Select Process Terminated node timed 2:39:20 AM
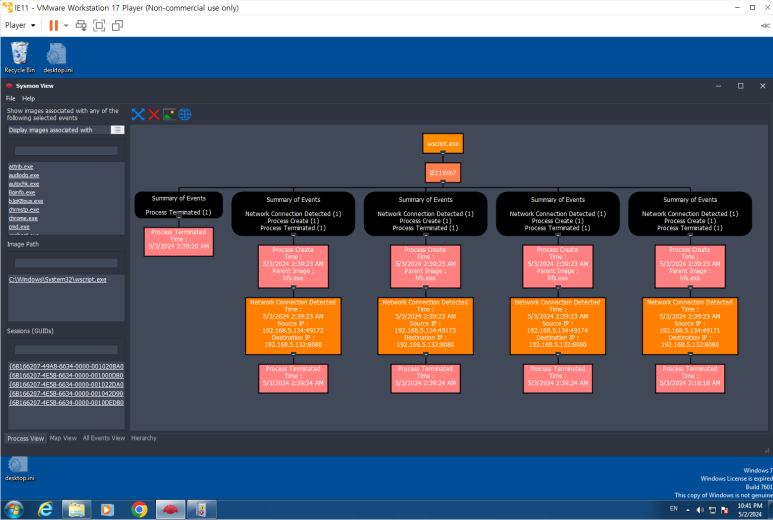The image size is (773, 520). click(x=178, y=242)
